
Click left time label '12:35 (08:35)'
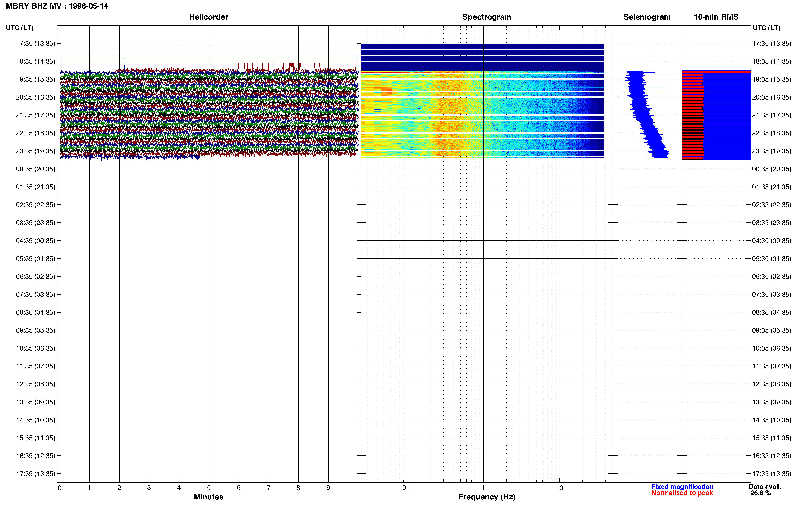pos(36,384)
